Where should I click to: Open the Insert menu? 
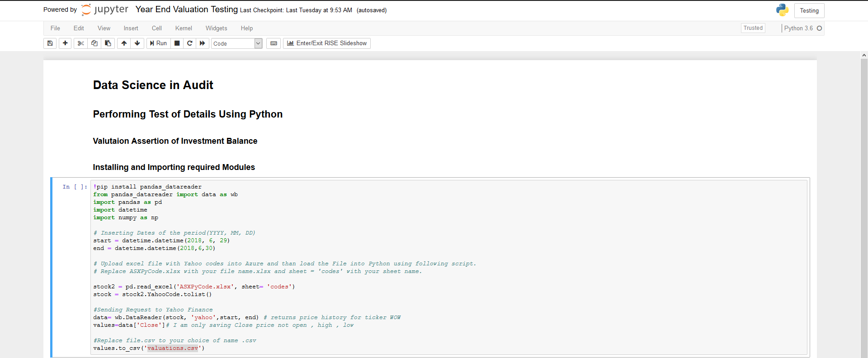pos(131,28)
